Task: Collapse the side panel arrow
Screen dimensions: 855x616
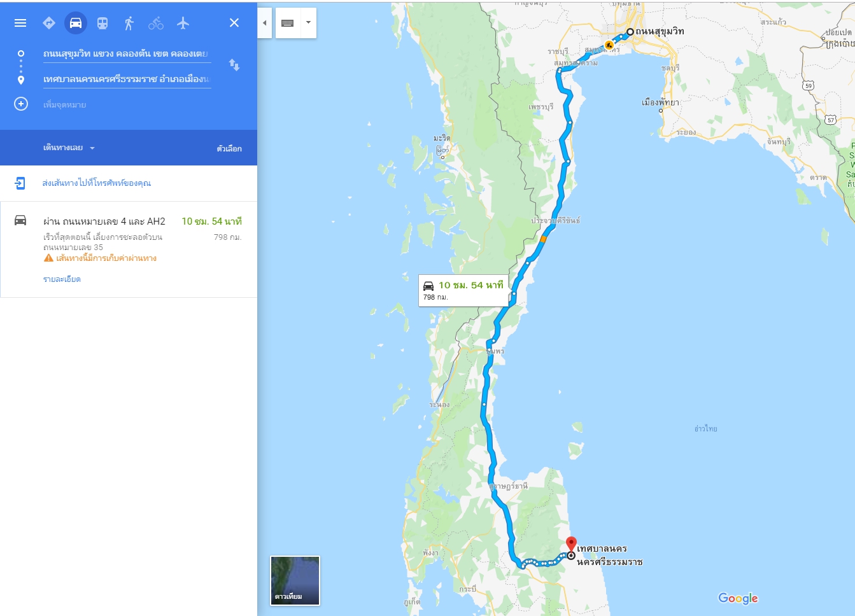Action: click(264, 23)
